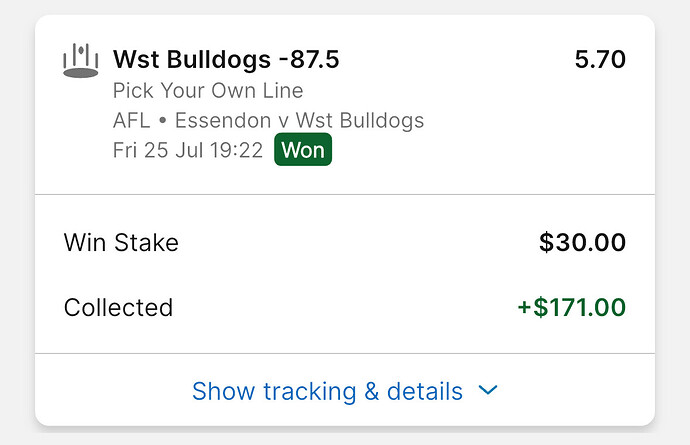Click the Pick Your Own Line market label

pyautogui.click(x=208, y=91)
